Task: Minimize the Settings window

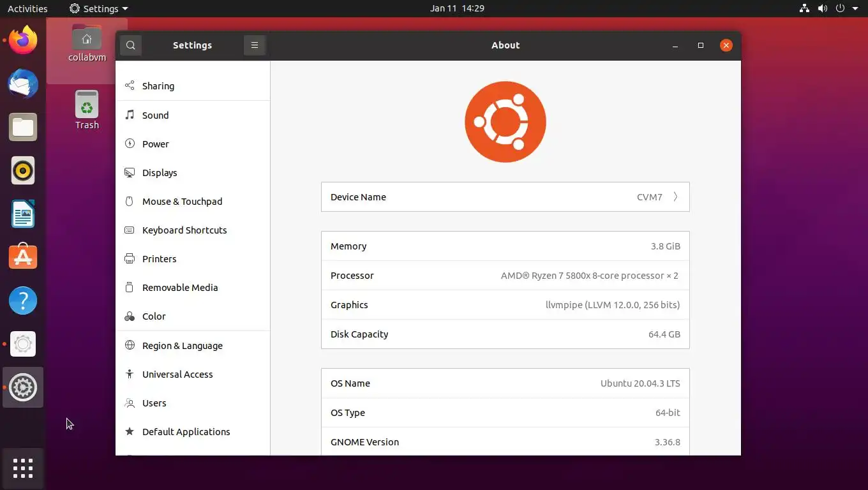Action: pos(675,45)
